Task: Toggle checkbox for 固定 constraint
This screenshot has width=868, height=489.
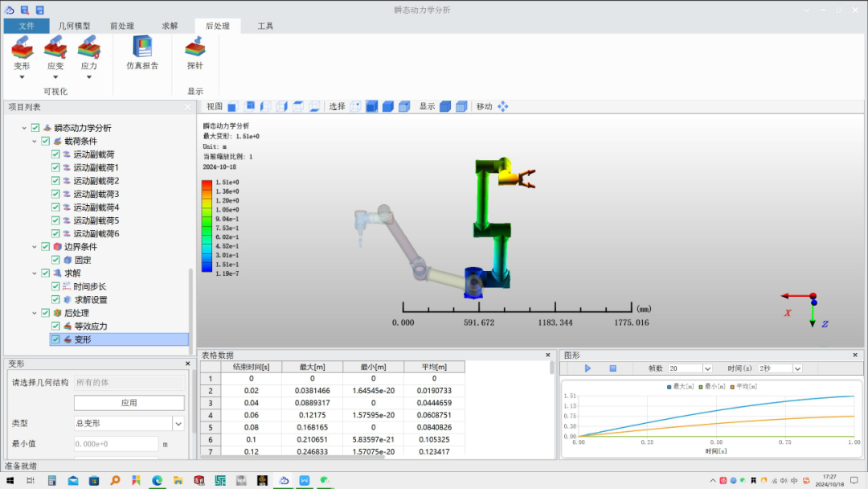Action: (55, 260)
